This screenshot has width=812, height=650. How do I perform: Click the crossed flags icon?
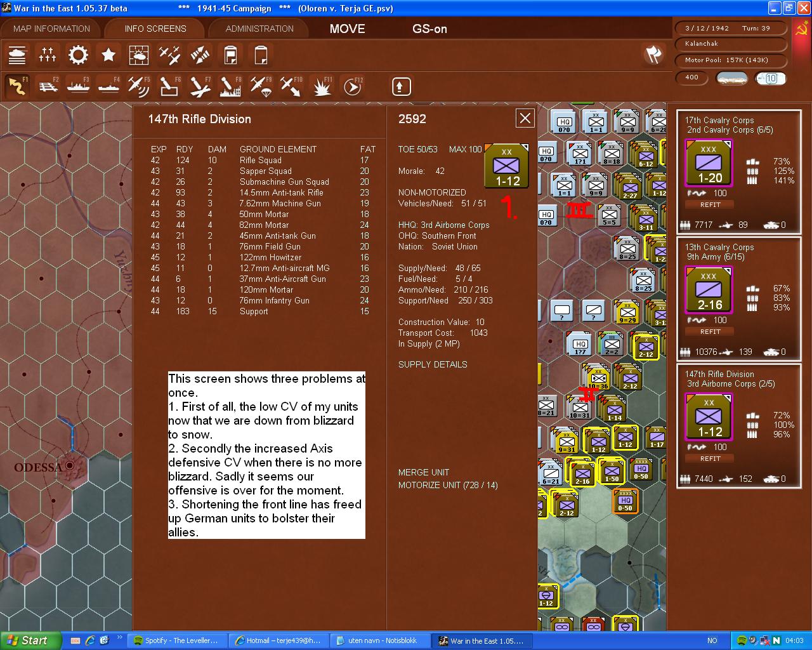click(653, 55)
